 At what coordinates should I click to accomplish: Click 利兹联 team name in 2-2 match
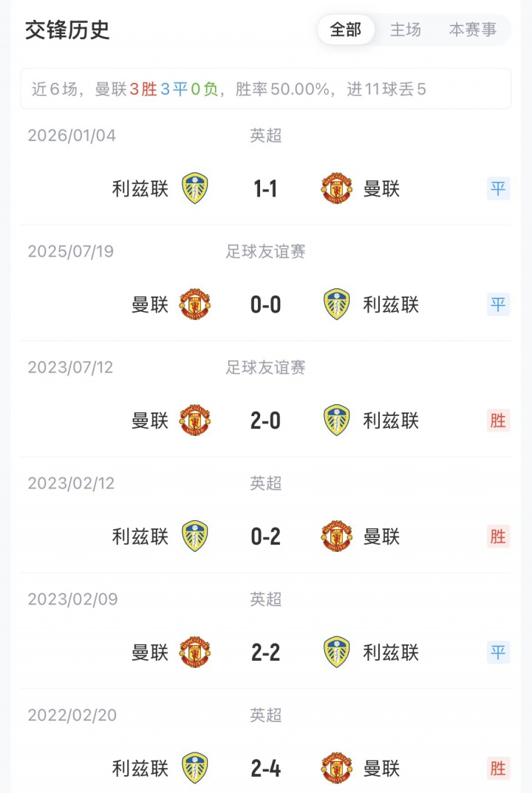coord(391,653)
